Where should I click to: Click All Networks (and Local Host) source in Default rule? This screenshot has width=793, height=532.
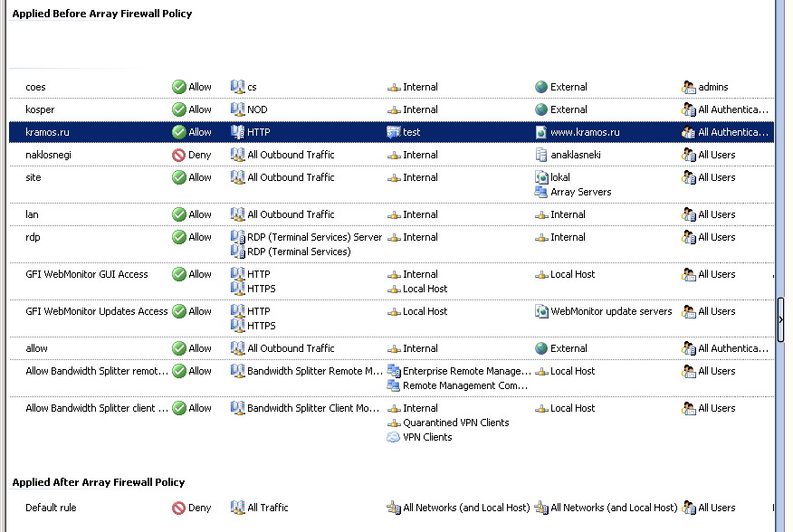point(466,508)
